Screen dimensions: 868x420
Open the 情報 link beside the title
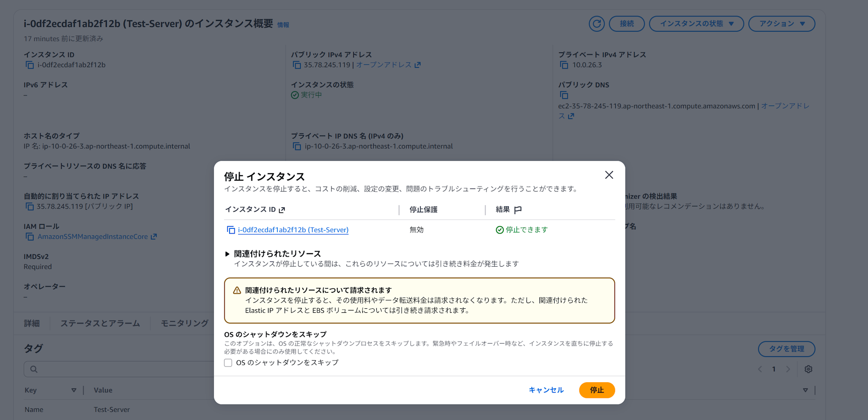pyautogui.click(x=283, y=25)
